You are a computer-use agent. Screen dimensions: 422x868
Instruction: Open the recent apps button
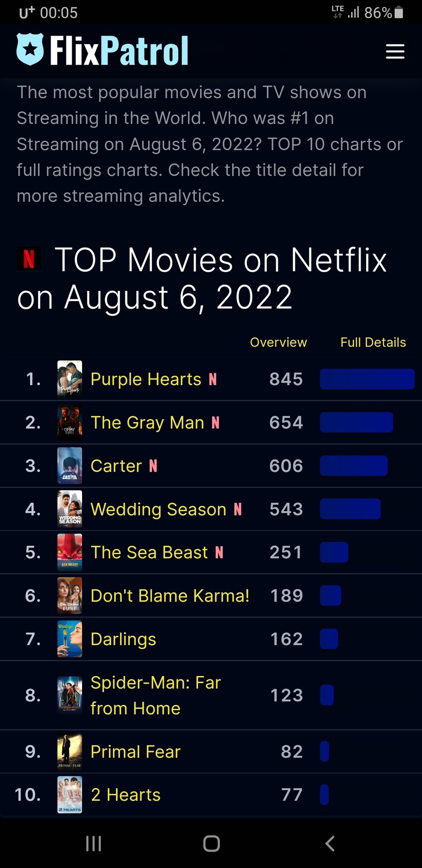[x=93, y=843]
